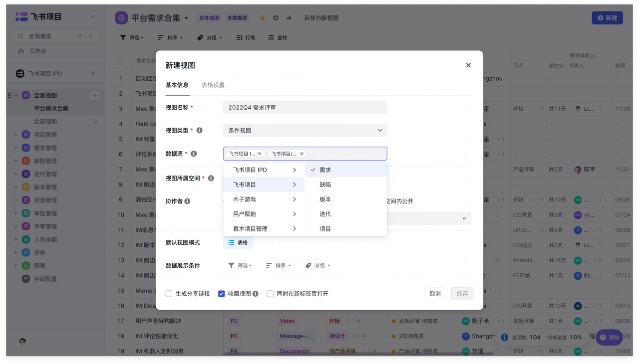Remove the 飞书项目 I... data source tag
The image size is (639, 364).
[260, 154]
